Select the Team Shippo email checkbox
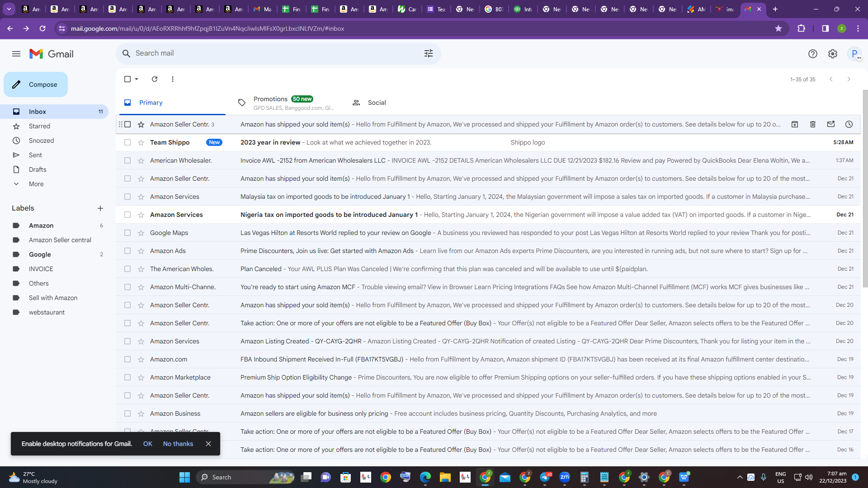868x488 pixels. 127,142
